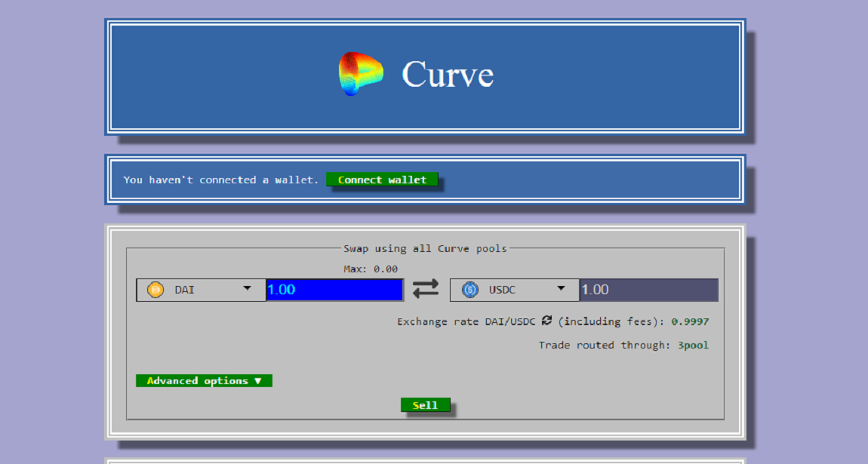Expand Advanced options

pyautogui.click(x=205, y=380)
